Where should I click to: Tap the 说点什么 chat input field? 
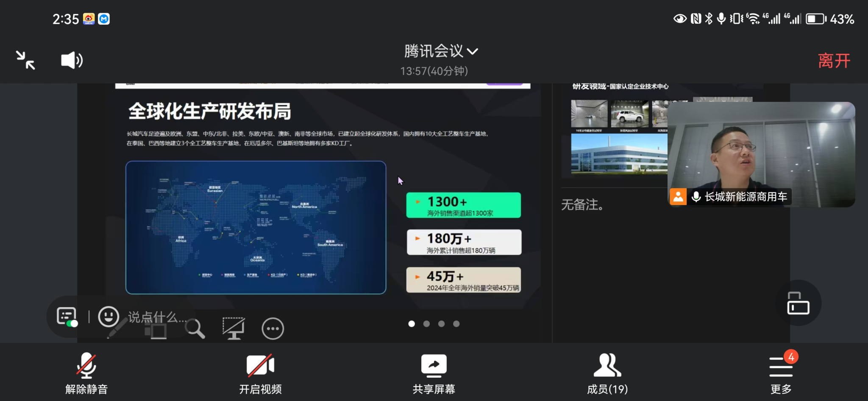(157, 317)
